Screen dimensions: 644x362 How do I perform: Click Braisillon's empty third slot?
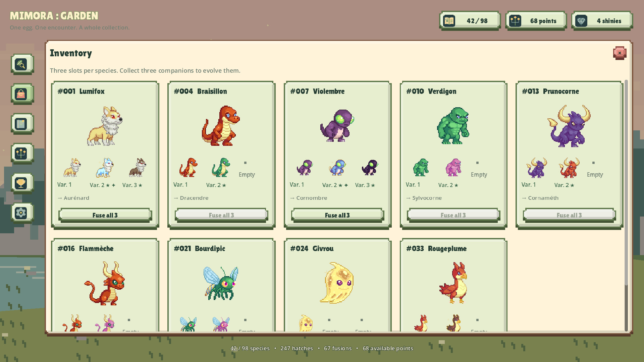[247, 169]
